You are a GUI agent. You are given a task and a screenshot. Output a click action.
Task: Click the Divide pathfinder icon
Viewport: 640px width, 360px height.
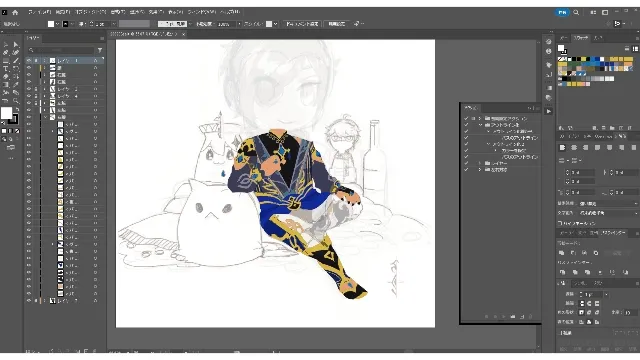562,272
